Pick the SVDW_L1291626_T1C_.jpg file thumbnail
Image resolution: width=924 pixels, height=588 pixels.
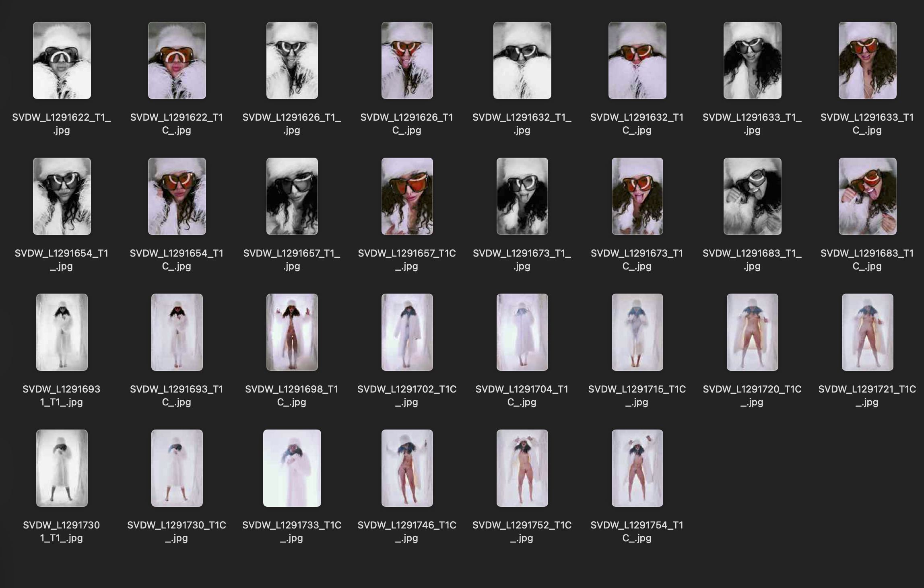[x=407, y=60]
